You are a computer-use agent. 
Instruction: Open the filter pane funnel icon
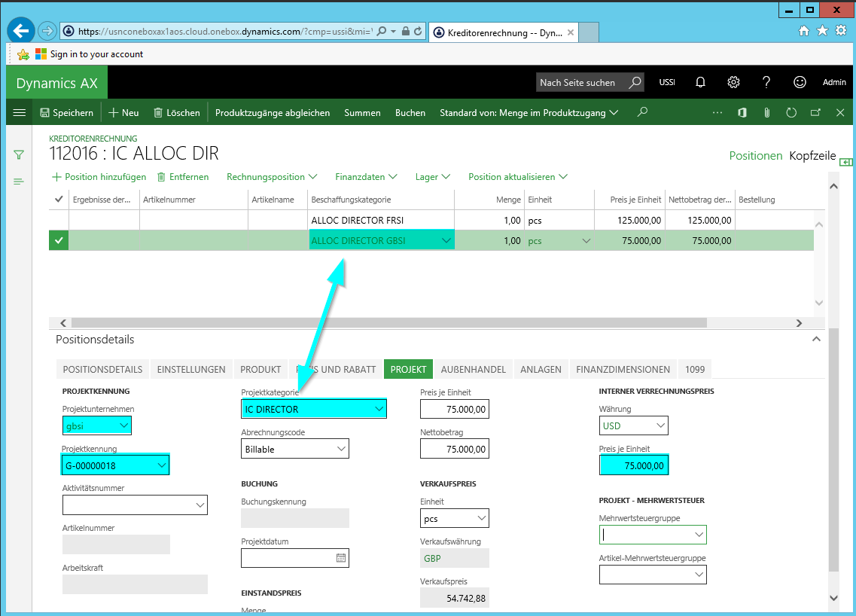pyautogui.click(x=19, y=154)
